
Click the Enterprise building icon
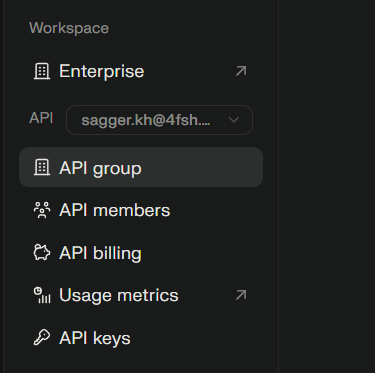(42, 71)
